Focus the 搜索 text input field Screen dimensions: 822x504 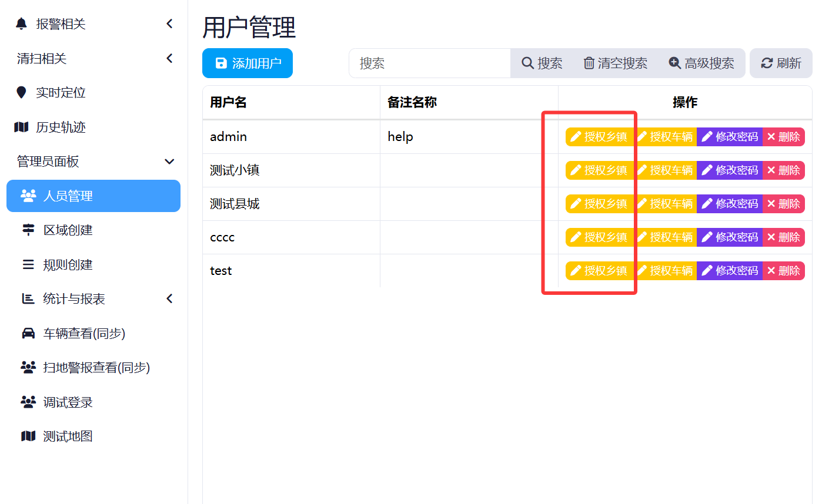pyautogui.click(x=430, y=63)
